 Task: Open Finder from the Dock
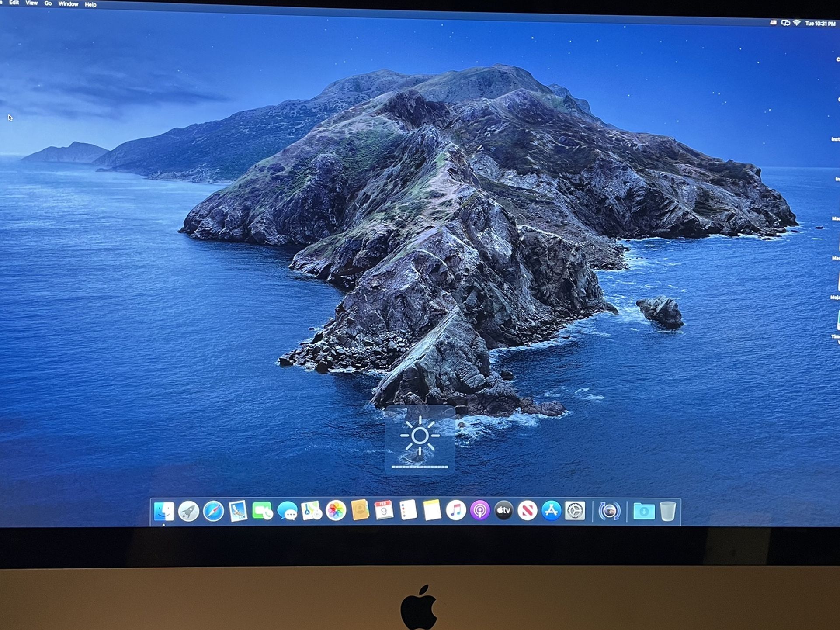coord(164,511)
